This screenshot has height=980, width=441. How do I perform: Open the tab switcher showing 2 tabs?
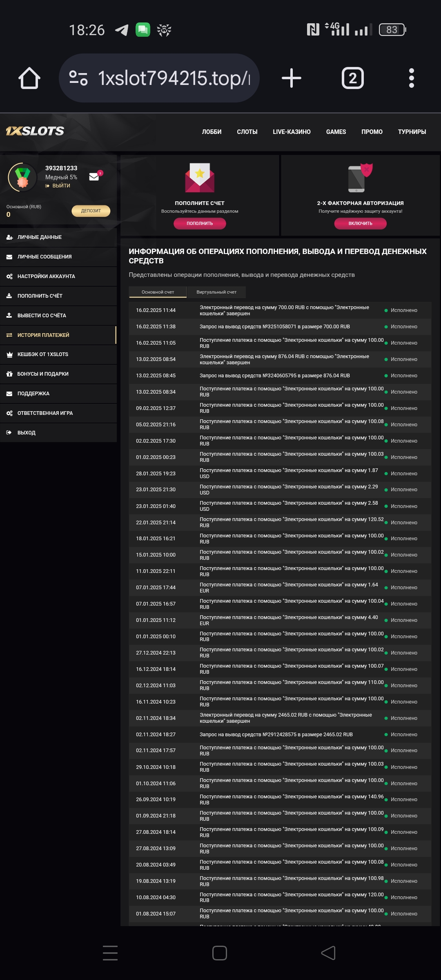352,78
